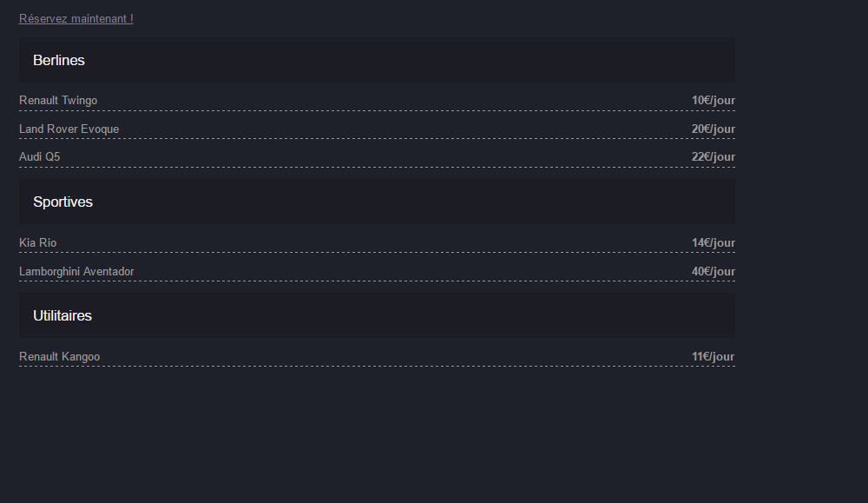Select the Berlines section header
This screenshot has height=503, width=868.
click(x=377, y=61)
